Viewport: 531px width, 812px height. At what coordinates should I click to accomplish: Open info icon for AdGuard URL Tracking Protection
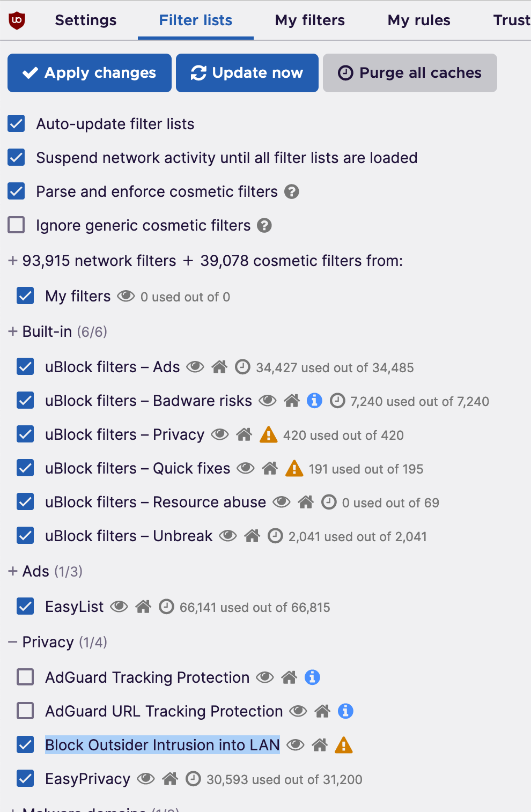point(345,711)
